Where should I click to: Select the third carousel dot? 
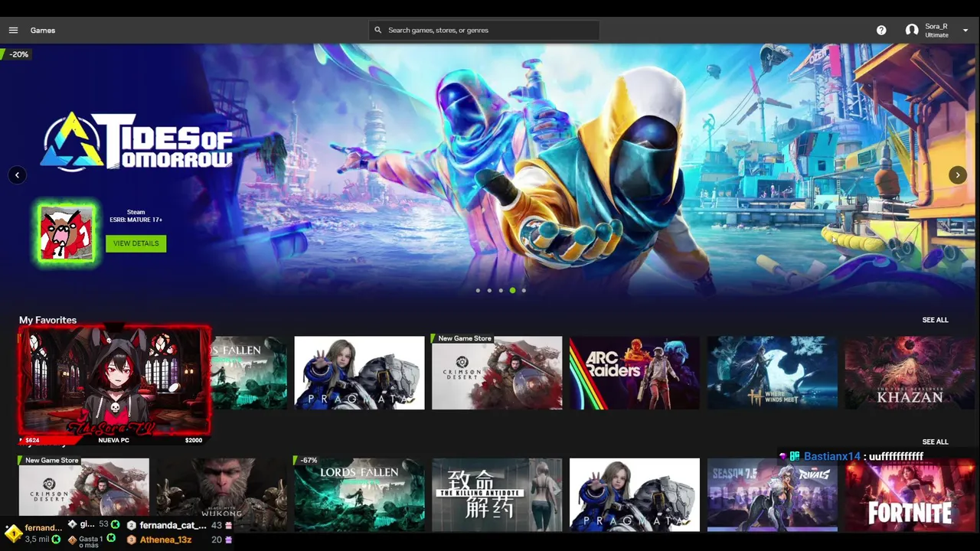coord(501,290)
